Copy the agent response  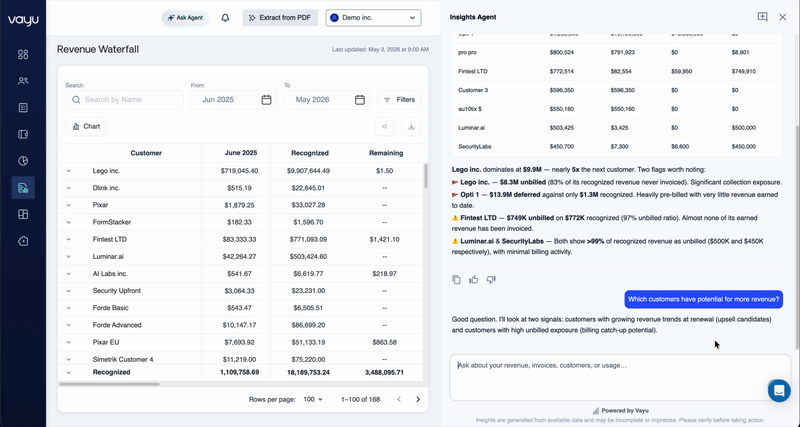456,280
